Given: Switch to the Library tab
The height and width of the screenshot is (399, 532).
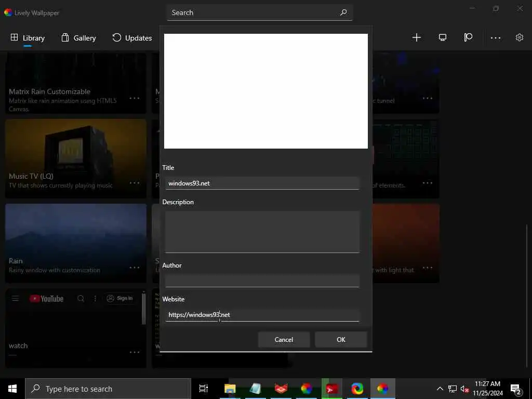Looking at the screenshot, I should tap(28, 37).
